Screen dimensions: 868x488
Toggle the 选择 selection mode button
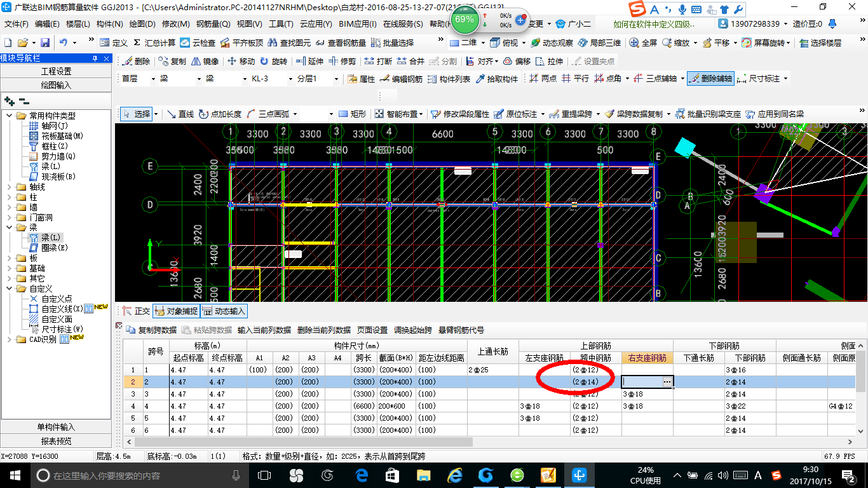click(x=137, y=114)
